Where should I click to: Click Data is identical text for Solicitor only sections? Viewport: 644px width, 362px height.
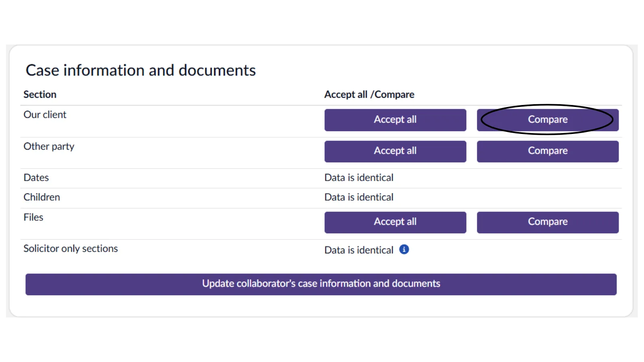[359, 250]
